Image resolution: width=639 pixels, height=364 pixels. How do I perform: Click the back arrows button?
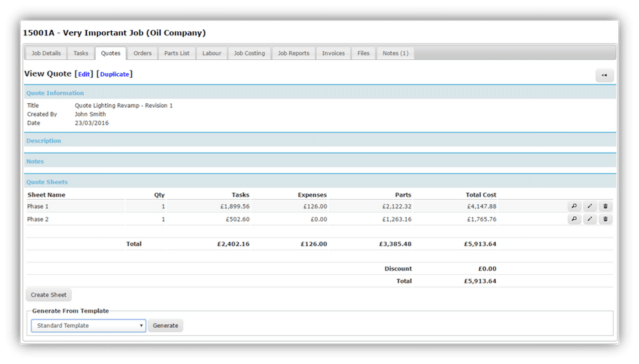point(604,75)
